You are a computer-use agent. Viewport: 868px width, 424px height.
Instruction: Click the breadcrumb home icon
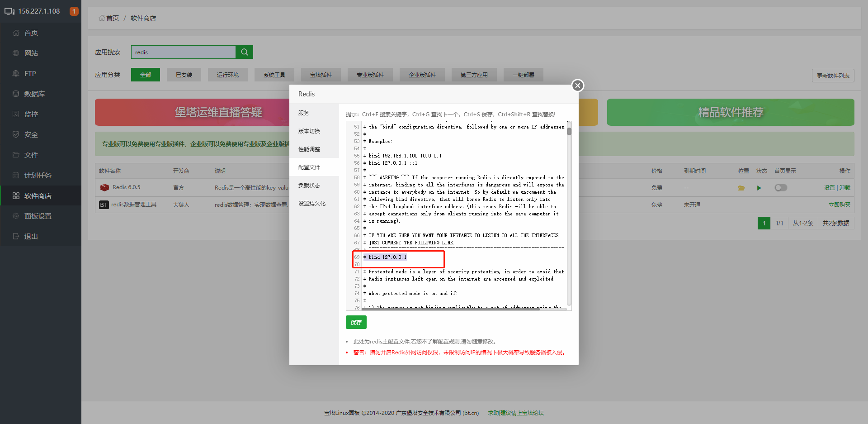[x=102, y=18]
